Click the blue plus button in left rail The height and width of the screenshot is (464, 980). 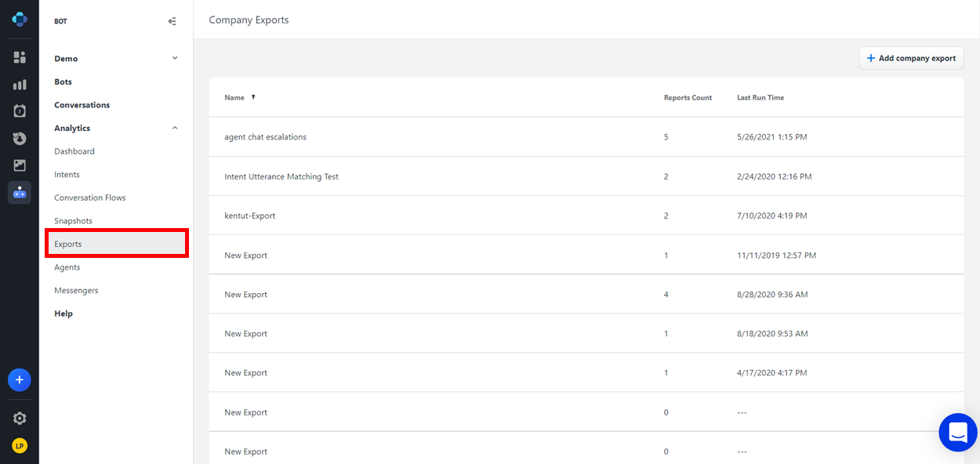(x=20, y=380)
